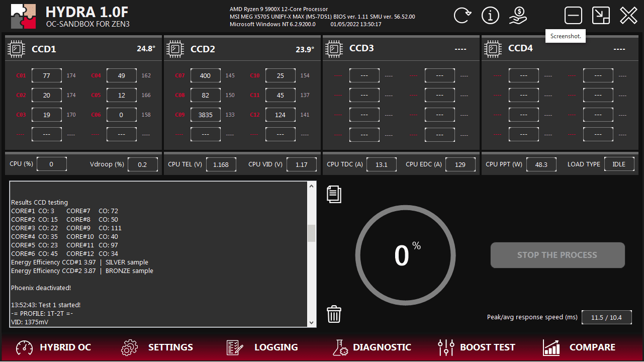Select the C03 value field 19

(x=47, y=115)
